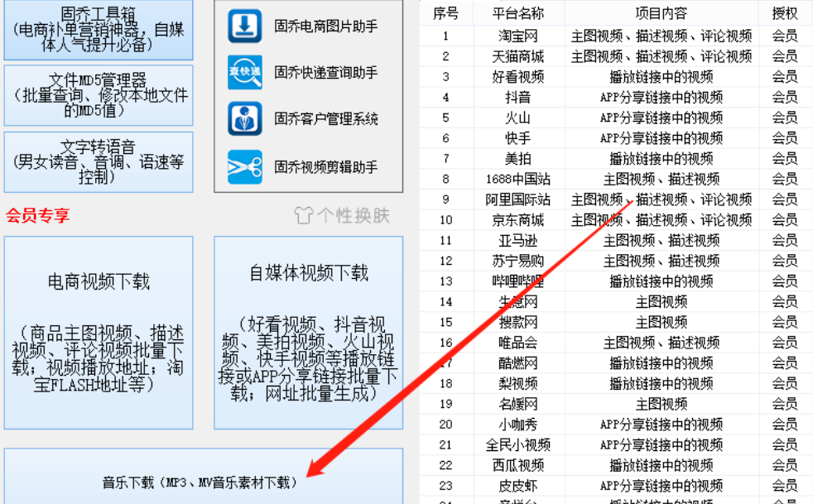The height and width of the screenshot is (504, 813).
Task: Select the 抖音 platform cell
Action: coord(518,97)
